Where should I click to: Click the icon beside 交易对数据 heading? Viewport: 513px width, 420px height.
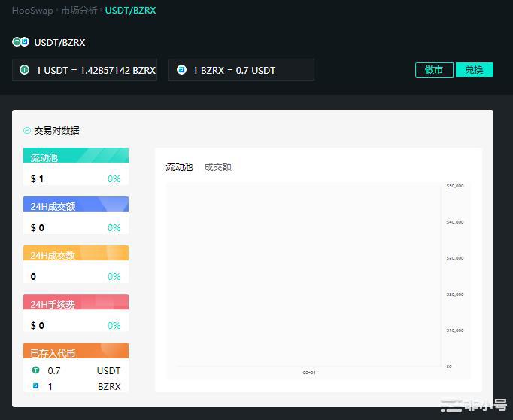pos(27,130)
